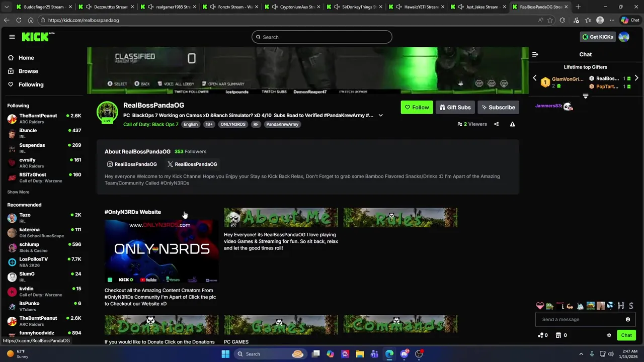Screen dimensions: 644x362
Task: Open browser settings and more menu
Action: (x=612, y=20)
